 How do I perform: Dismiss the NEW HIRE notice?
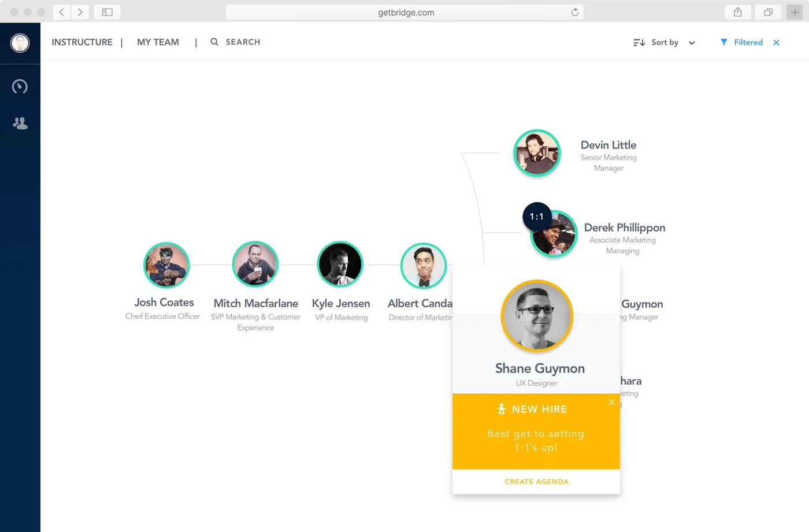pos(611,402)
